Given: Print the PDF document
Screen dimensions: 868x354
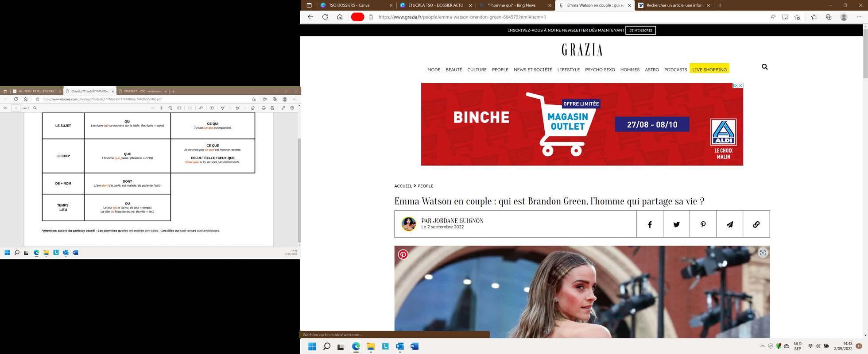Looking at the screenshot, I should pos(263,108).
